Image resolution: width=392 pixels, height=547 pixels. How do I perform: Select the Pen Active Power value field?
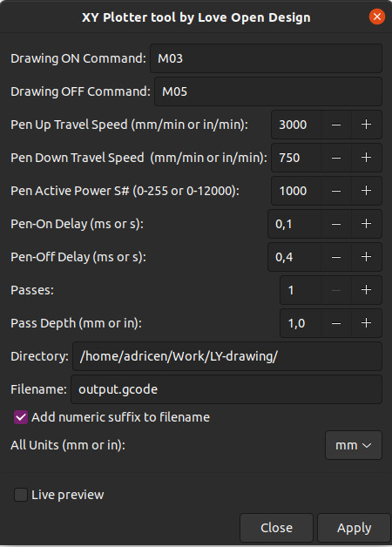(296, 191)
